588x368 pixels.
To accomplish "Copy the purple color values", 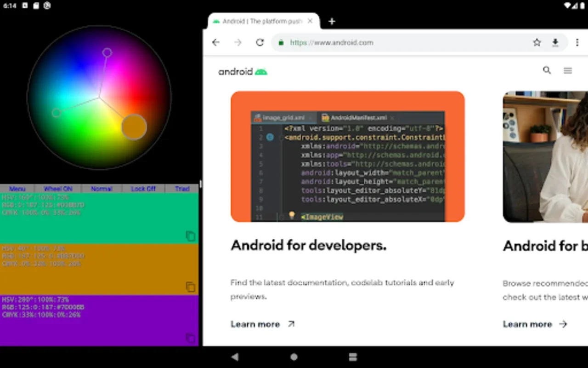I will point(190,338).
